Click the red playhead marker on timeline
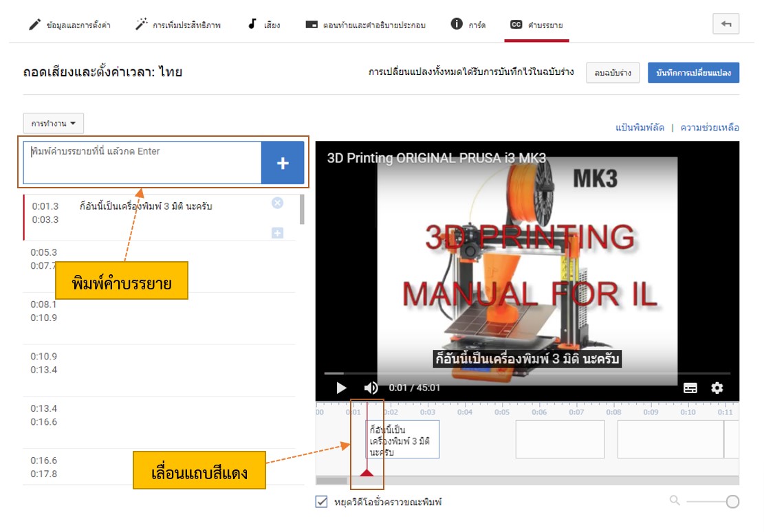Screen dimensions: 764x532 click(x=367, y=472)
